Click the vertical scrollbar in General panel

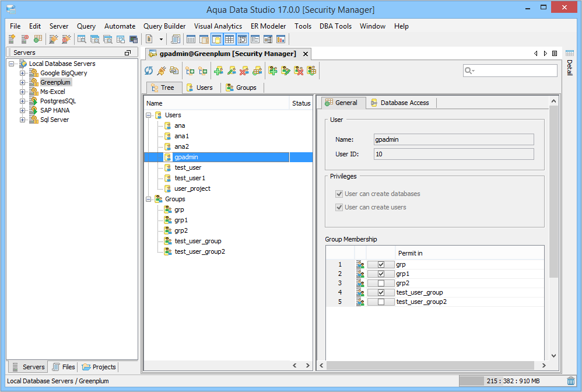tap(553, 191)
